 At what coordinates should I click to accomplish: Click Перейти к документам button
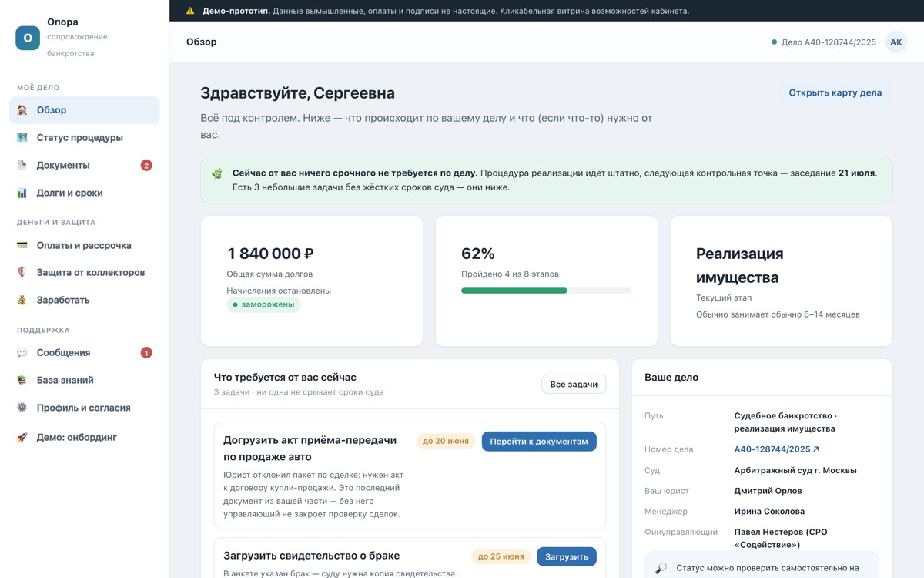click(x=539, y=442)
